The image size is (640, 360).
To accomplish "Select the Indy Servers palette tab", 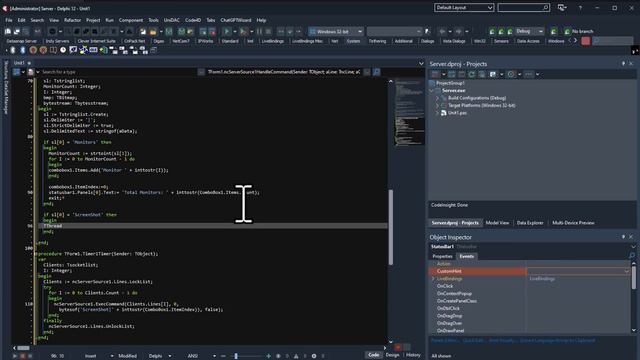I will tap(57, 41).
